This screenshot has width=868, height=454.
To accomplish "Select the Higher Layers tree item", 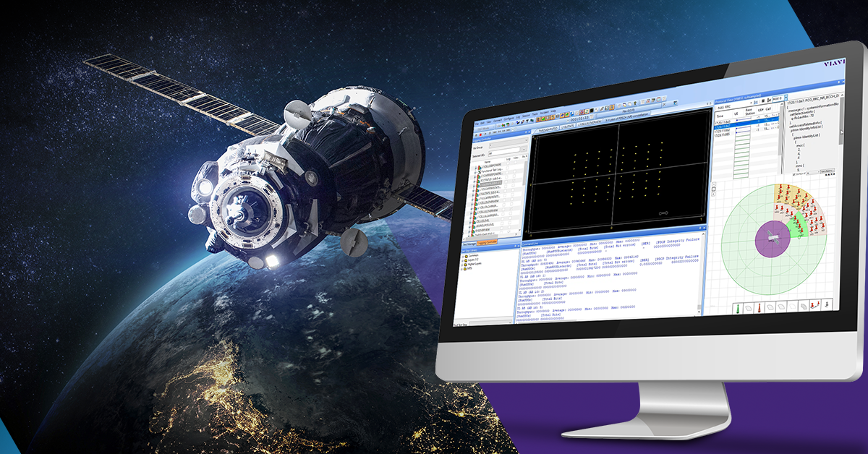I will tap(474, 264).
